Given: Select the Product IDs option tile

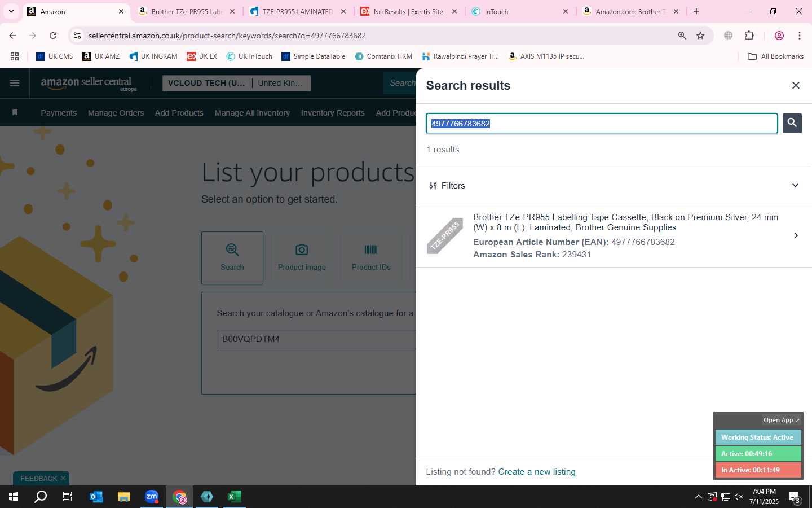Looking at the screenshot, I should 371,257.
